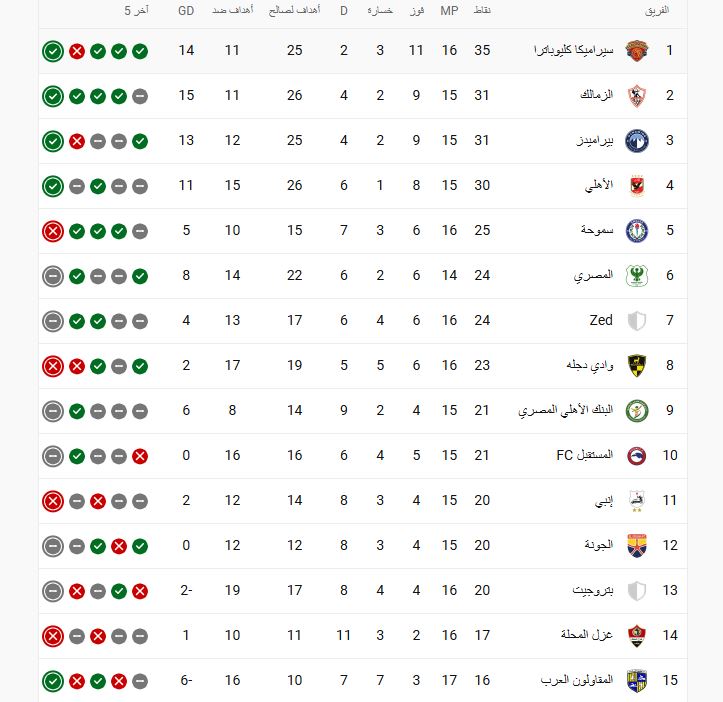Click the Al Ahly red crest
723x702 pixels.
(x=636, y=186)
